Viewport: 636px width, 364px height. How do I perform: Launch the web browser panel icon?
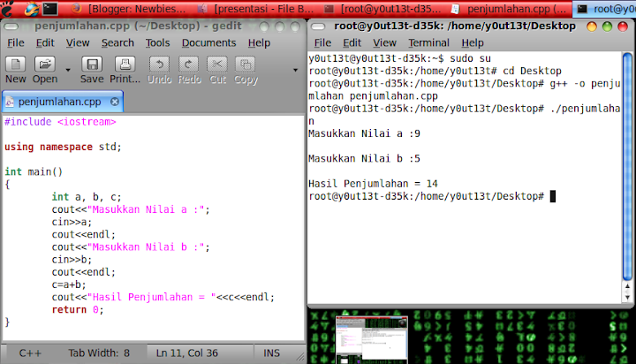32,9
